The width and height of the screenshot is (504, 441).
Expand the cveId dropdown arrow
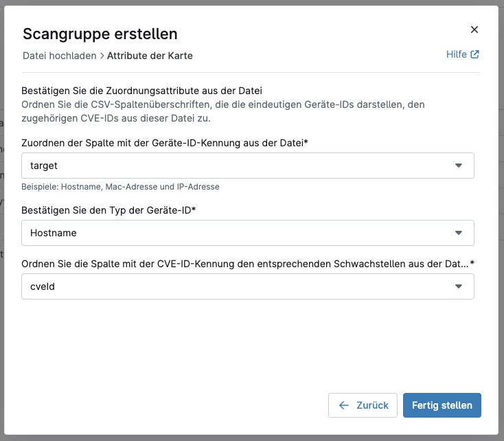(x=459, y=286)
